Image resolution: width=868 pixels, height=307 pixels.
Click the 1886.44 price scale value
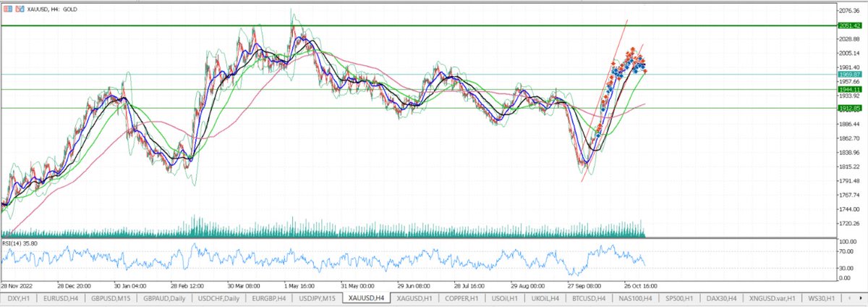[849, 125]
